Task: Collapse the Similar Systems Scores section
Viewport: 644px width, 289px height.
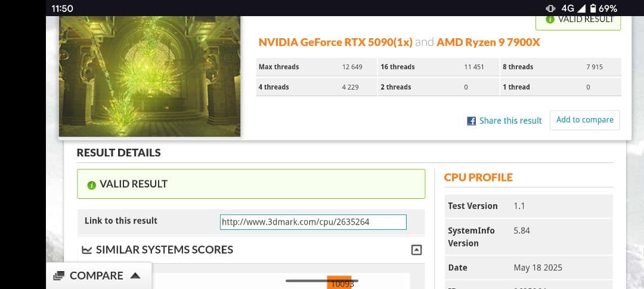Action: click(x=416, y=250)
